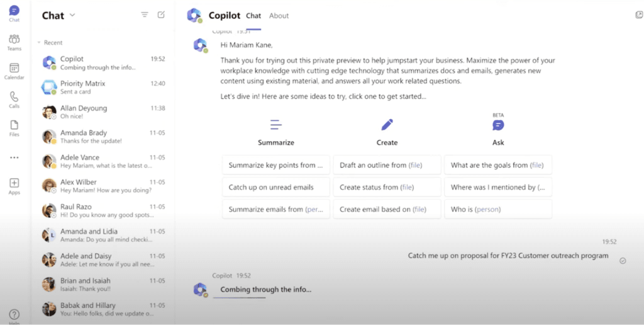Select 'Summarize emails from (person)' suggestion
644x325 pixels.
point(276,209)
